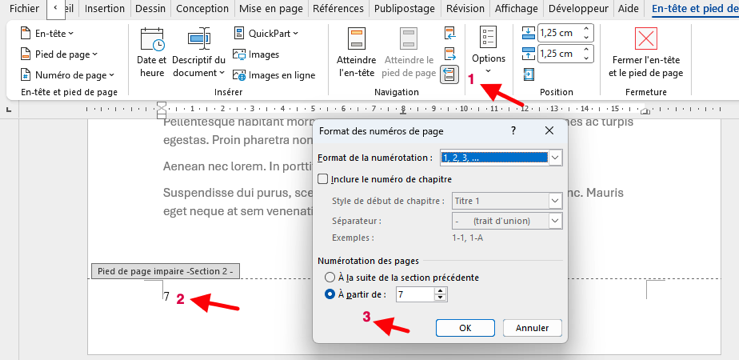The height and width of the screenshot is (360, 739).
Task: Switch to the Affichage tab
Action: [517, 8]
